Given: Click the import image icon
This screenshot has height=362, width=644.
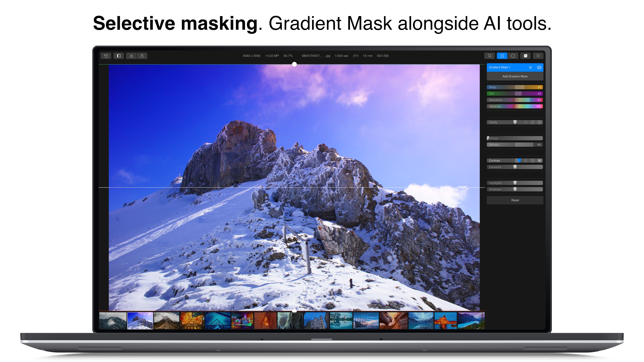Looking at the screenshot, I should tap(131, 56).
